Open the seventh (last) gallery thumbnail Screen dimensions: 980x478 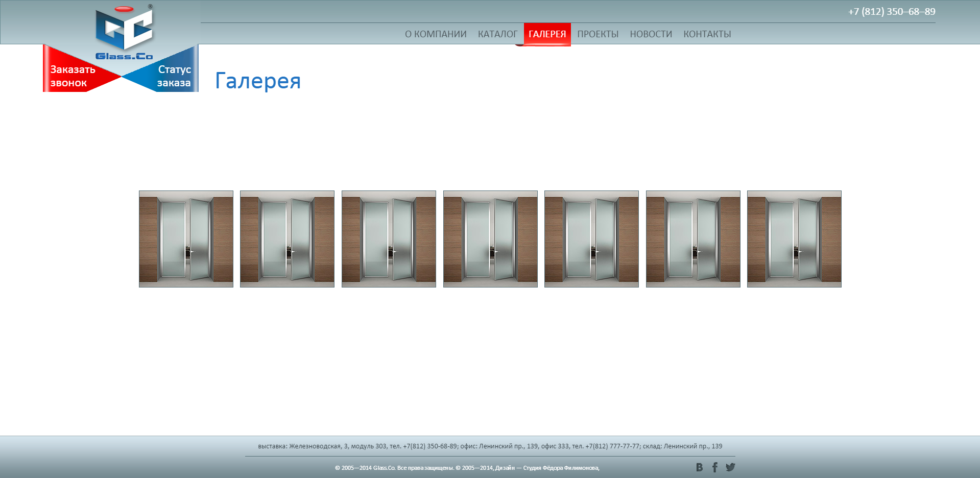[x=794, y=239]
